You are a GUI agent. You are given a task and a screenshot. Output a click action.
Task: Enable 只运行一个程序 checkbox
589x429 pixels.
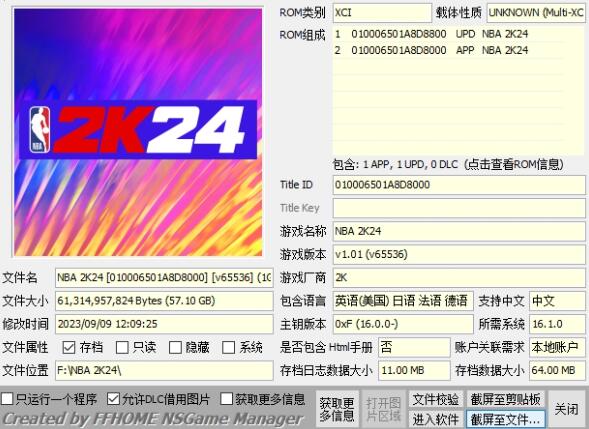(7, 399)
